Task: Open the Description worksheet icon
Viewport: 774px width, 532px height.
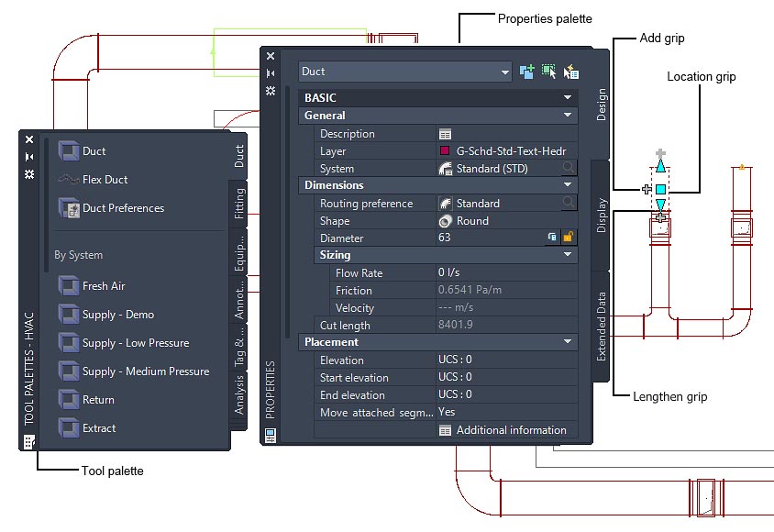Action: coord(446,134)
